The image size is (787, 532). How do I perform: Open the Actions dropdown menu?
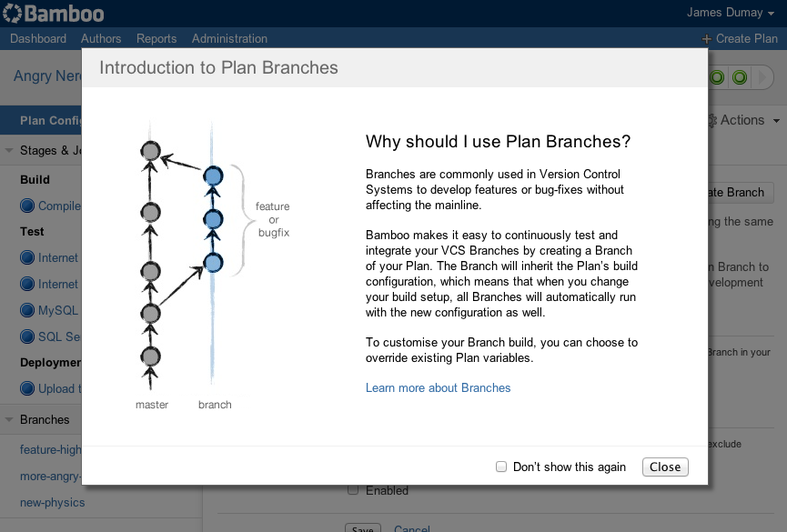pos(745,120)
